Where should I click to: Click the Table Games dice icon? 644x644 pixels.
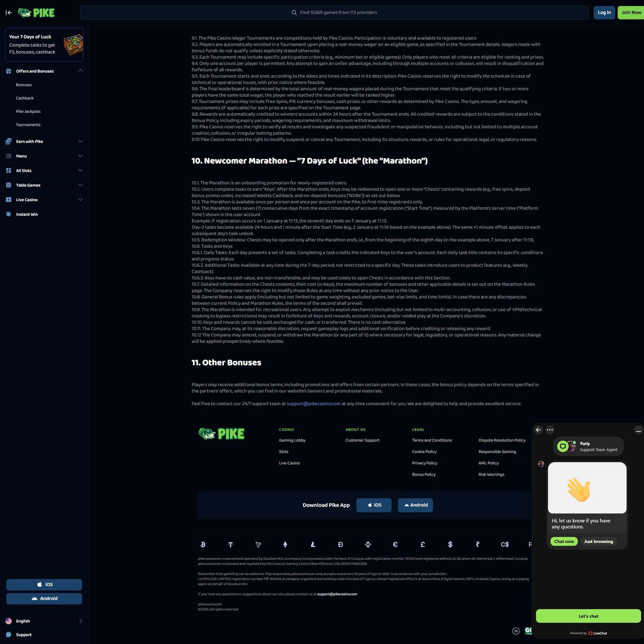pyautogui.click(x=8, y=185)
